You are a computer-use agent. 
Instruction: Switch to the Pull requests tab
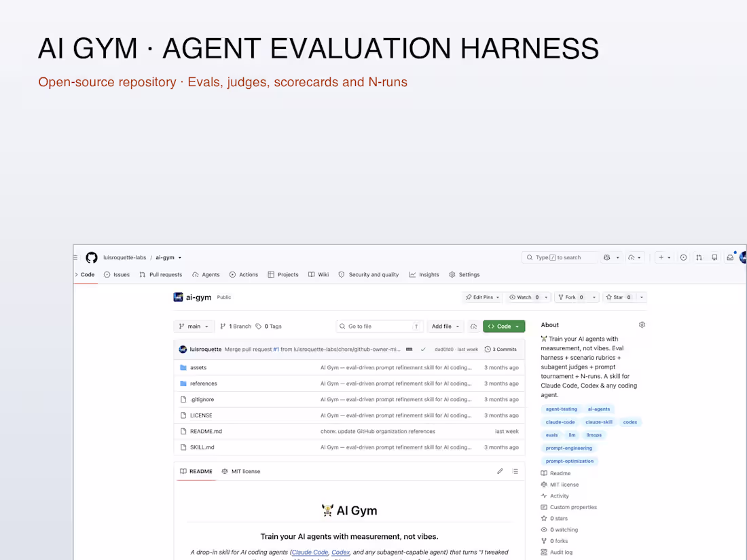(160, 275)
